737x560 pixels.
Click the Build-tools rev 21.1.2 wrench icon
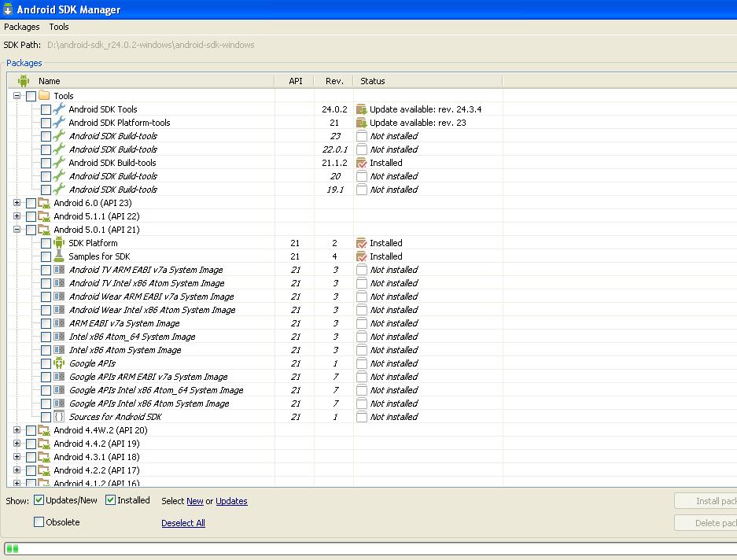click(x=59, y=163)
